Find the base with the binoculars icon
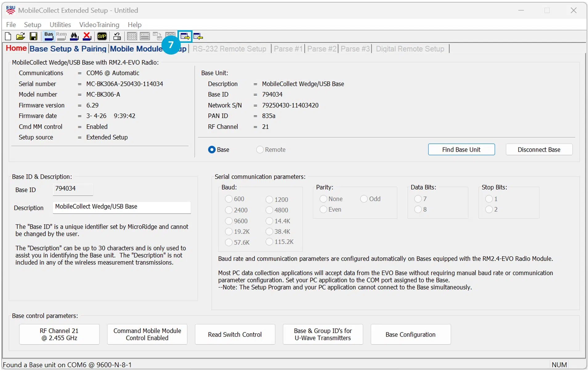The height and width of the screenshot is (371, 588). [x=74, y=36]
